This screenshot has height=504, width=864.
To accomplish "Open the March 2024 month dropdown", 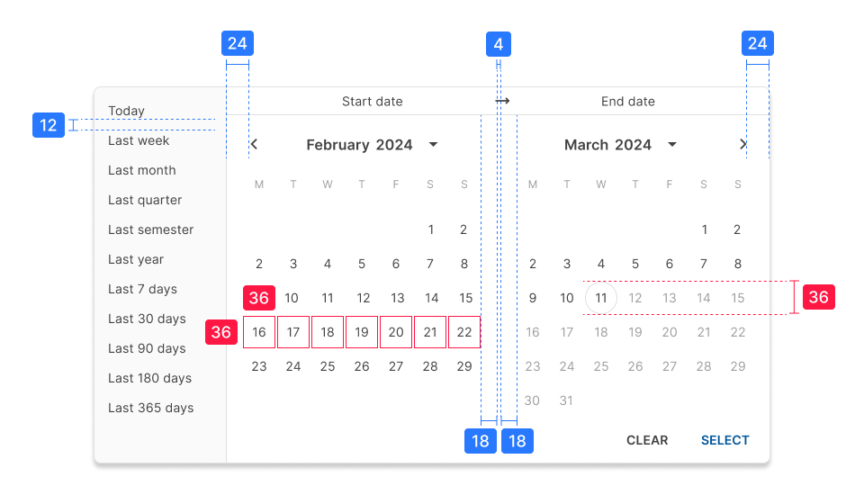I will point(671,145).
